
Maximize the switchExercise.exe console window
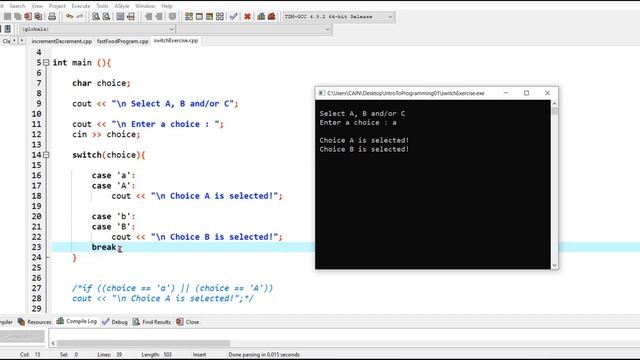tap(527, 93)
